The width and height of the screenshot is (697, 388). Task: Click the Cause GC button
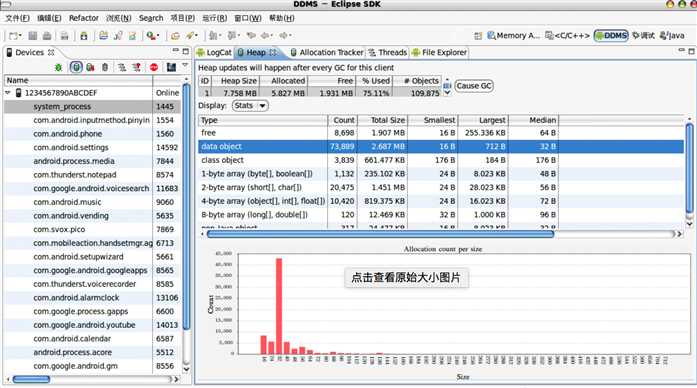coord(474,86)
